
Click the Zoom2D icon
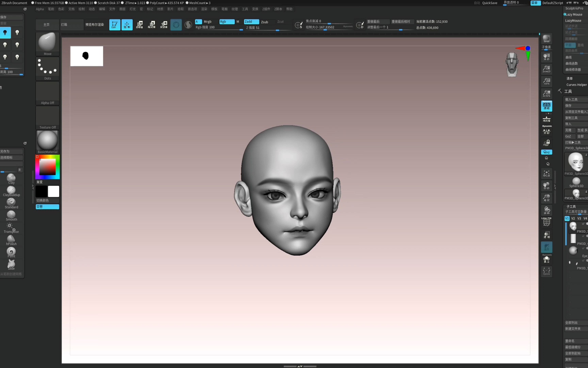pos(546,69)
